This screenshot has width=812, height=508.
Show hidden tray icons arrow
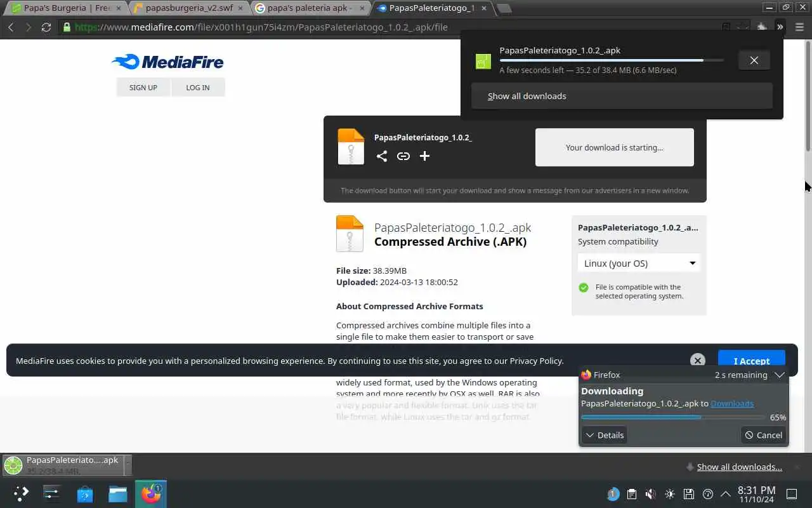click(x=726, y=494)
